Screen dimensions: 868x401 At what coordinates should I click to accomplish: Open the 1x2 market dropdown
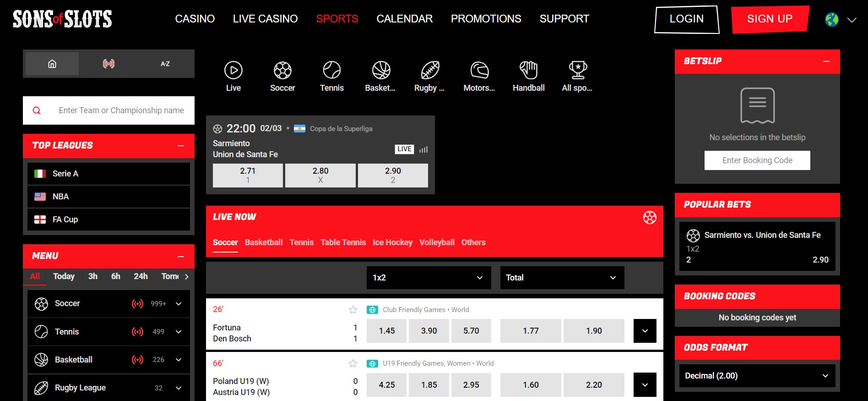point(429,278)
